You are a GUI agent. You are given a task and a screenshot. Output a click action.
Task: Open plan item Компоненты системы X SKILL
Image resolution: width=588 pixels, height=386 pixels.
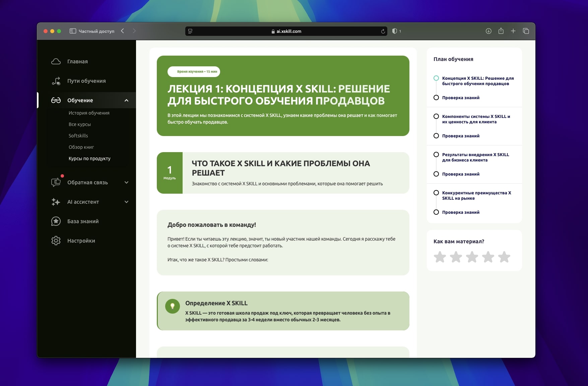click(x=476, y=119)
